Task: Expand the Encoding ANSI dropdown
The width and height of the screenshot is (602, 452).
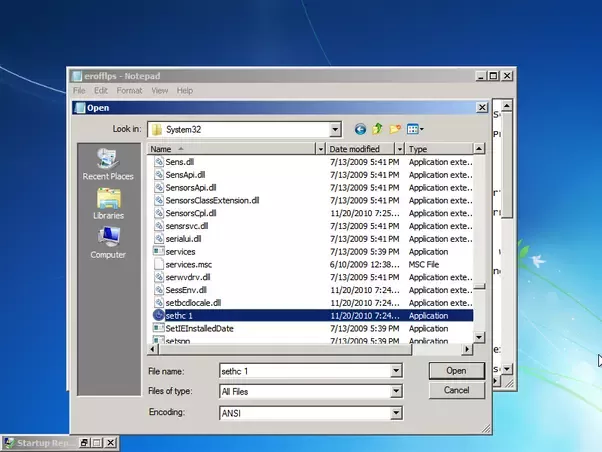Action: point(396,413)
